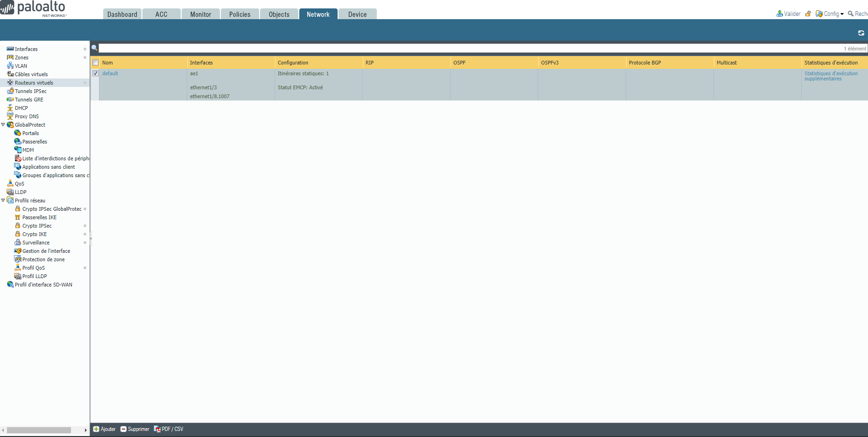Toggle the header select-all checkbox
Viewport: 868px width, 437px height.
pyautogui.click(x=96, y=63)
